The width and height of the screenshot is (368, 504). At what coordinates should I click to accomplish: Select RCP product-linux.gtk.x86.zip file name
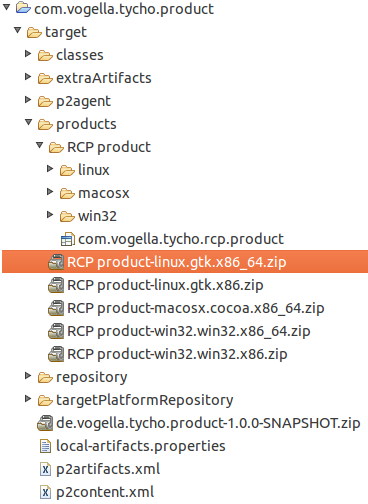tap(165, 286)
